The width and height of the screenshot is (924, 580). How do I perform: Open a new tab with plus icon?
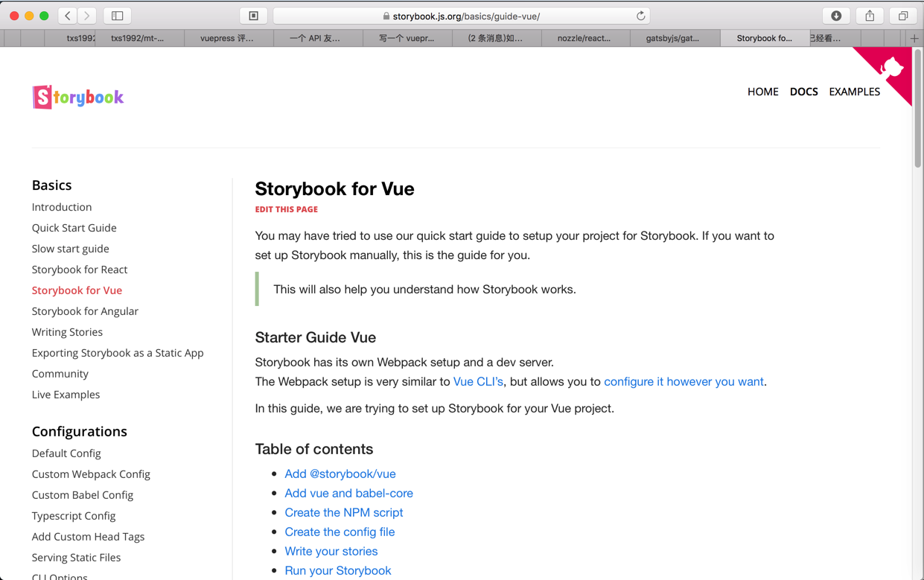(x=914, y=38)
